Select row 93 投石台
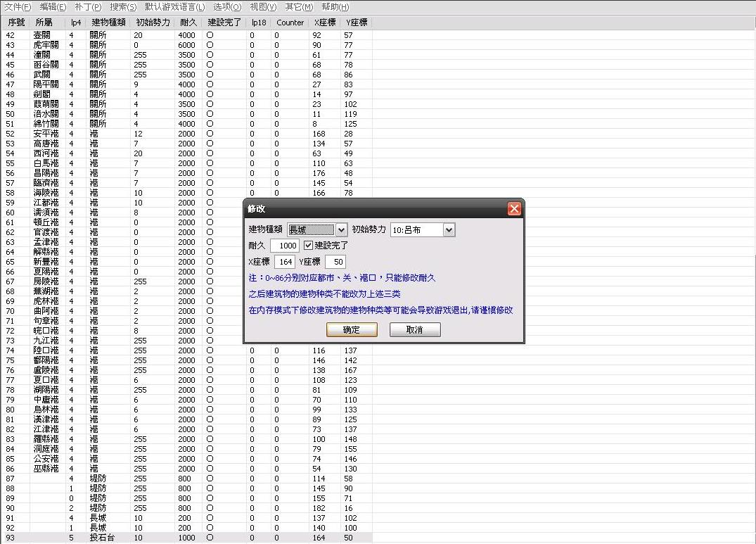Screen dimensions: 756x544 click(x=187, y=538)
